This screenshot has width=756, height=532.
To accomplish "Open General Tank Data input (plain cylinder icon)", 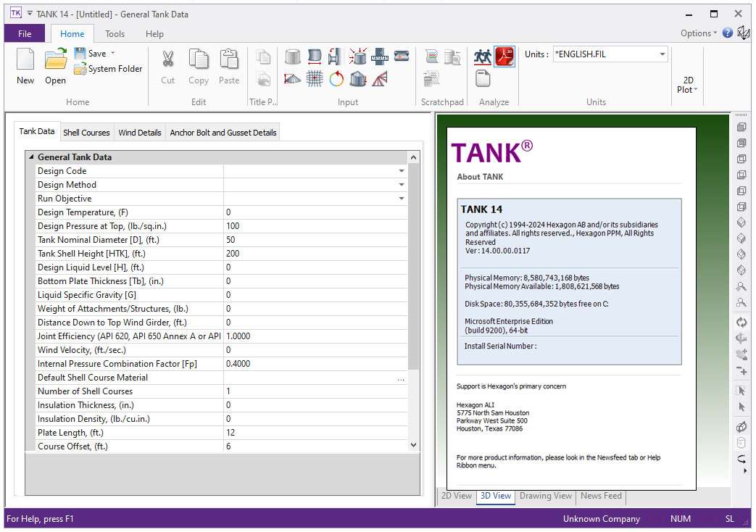I will (293, 57).
